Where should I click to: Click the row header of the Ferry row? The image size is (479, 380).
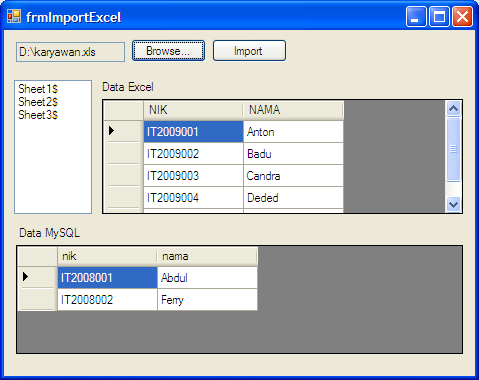[38, 300]
